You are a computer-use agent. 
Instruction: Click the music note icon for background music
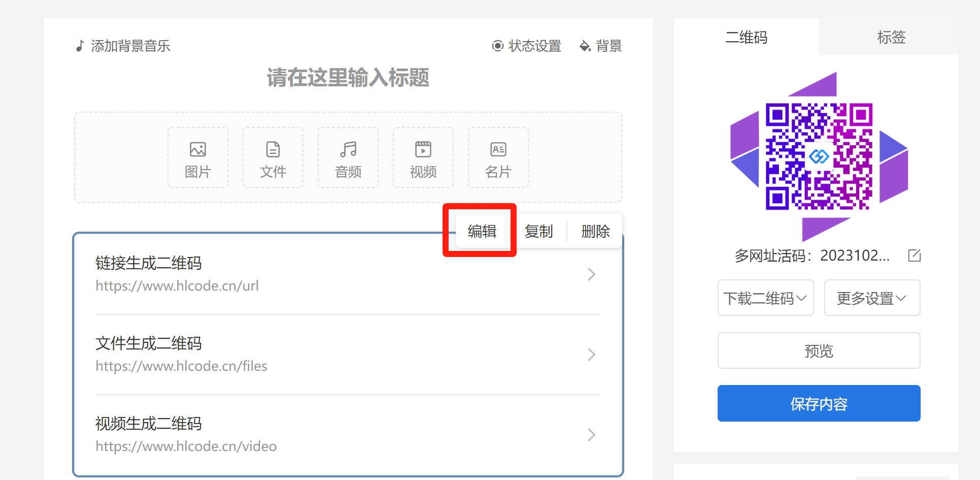[x=80, y=46]
